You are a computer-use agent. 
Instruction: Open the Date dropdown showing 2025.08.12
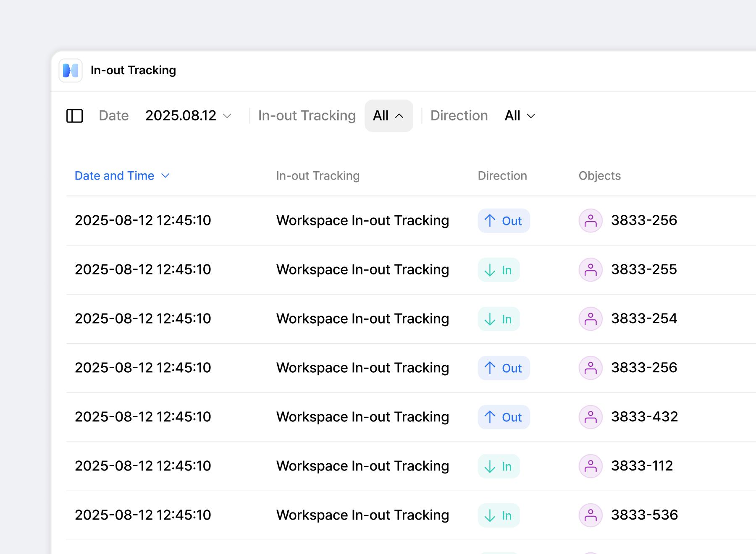tap(188, 116)
